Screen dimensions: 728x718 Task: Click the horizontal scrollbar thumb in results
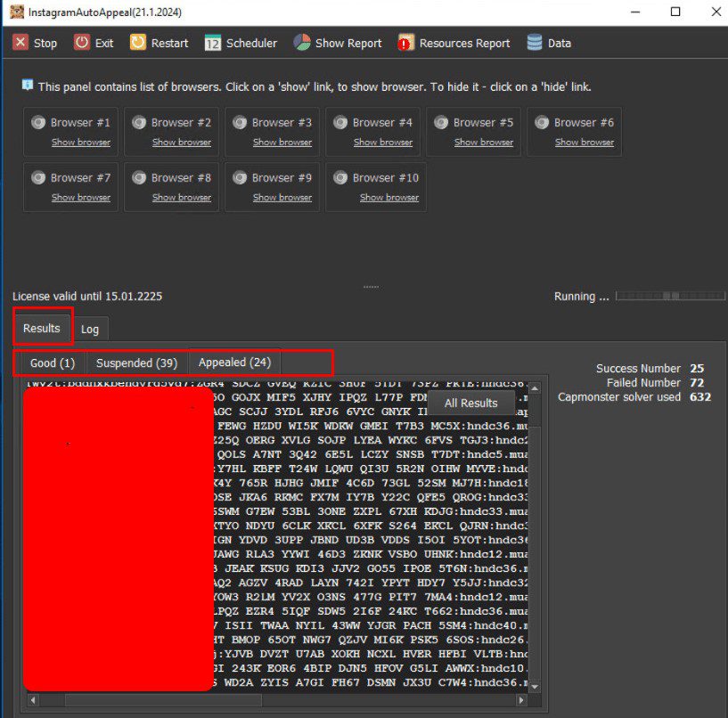[x=163, y=700]
